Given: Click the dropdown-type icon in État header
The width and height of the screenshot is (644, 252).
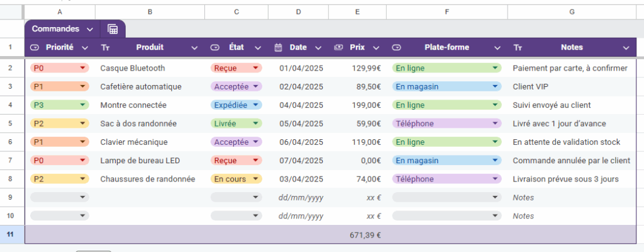Looking at the screenshot, I should (215, 48).
